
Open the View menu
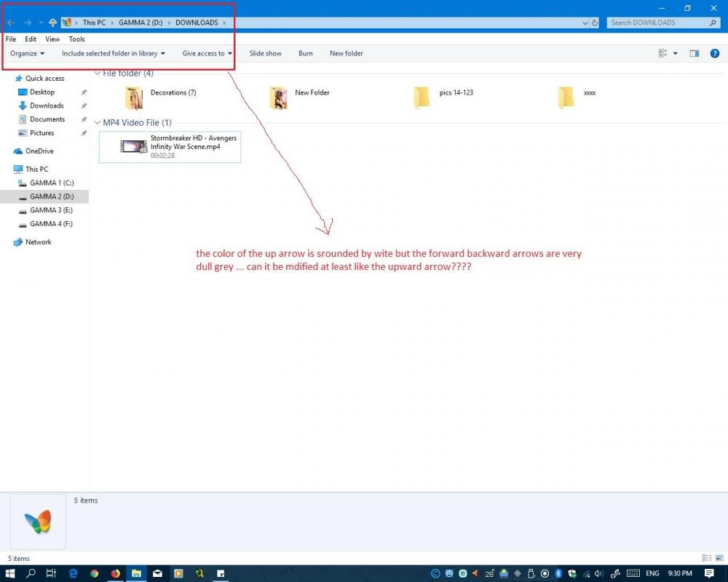(x=52, y=39)
